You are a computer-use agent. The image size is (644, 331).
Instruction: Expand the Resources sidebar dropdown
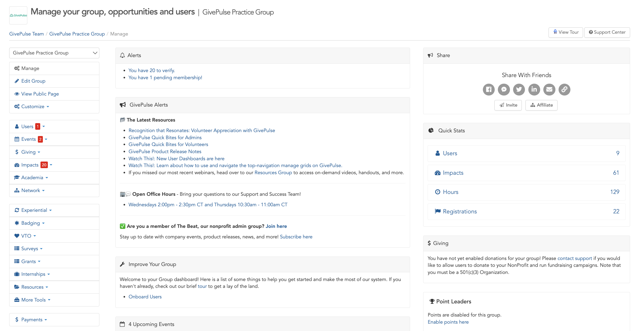coord(47,287)
